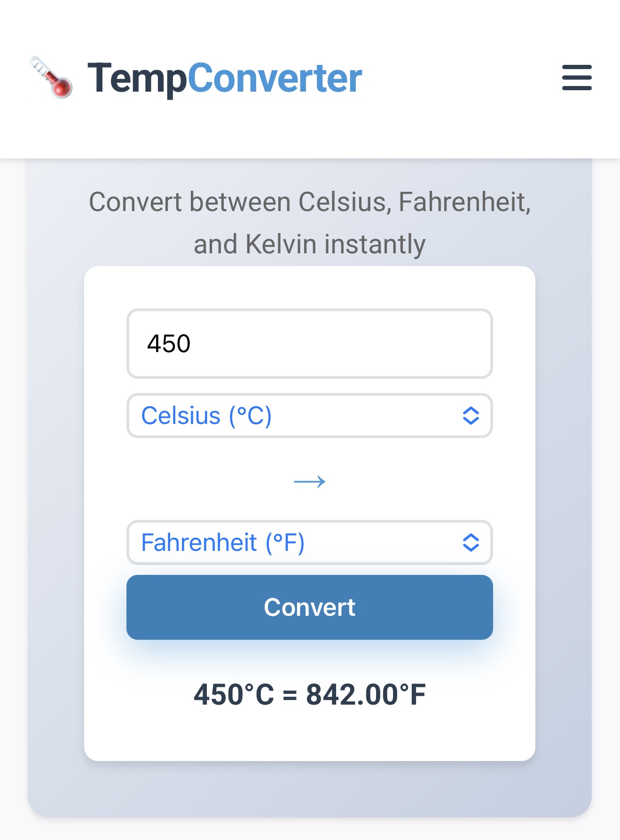This screenshot has height=840, width=620.
Task: Click the right arrow between unit selectors
Action: pyautogui.click(x=310, y=481)
